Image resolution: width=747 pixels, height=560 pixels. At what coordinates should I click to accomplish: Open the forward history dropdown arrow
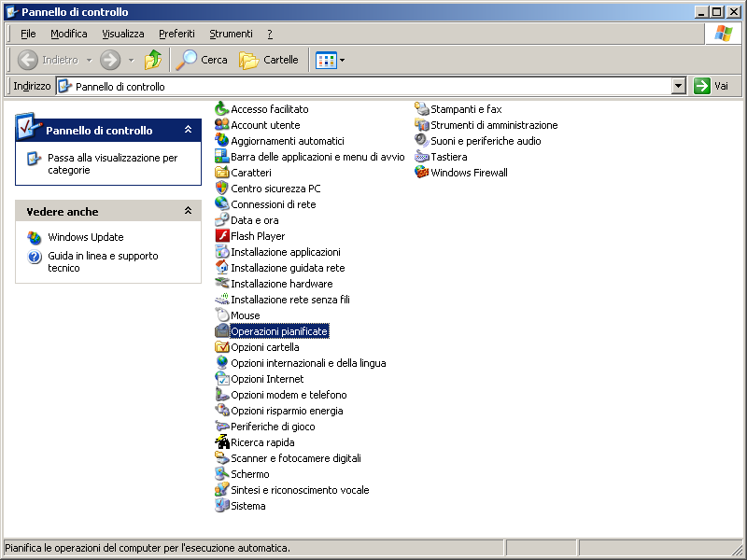[132, 60]
